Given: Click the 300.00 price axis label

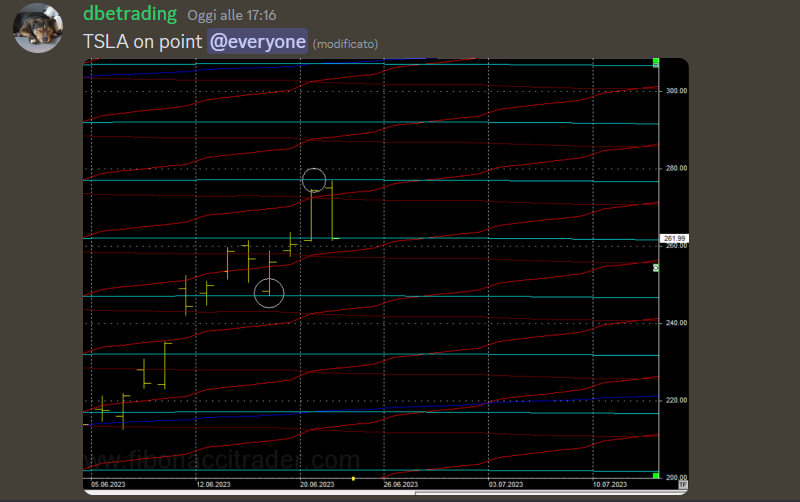Looking at the screenshot, I should (x=677, y=91).
